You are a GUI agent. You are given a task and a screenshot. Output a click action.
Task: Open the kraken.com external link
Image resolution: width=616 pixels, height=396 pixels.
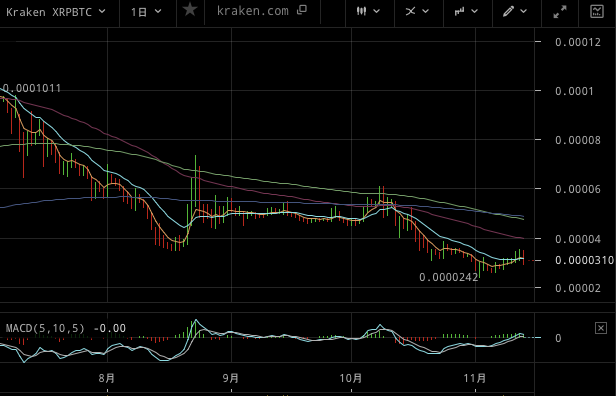click(x=253, y=11)
